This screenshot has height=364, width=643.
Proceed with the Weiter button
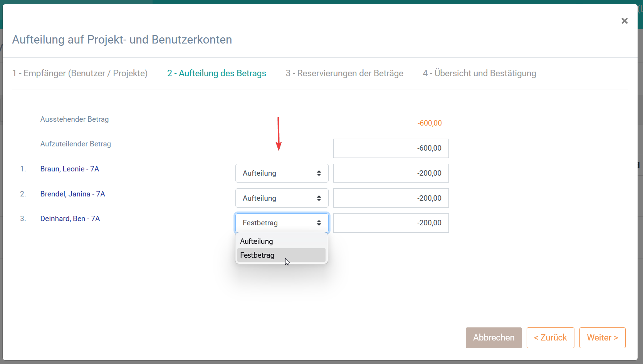(602, 338)
